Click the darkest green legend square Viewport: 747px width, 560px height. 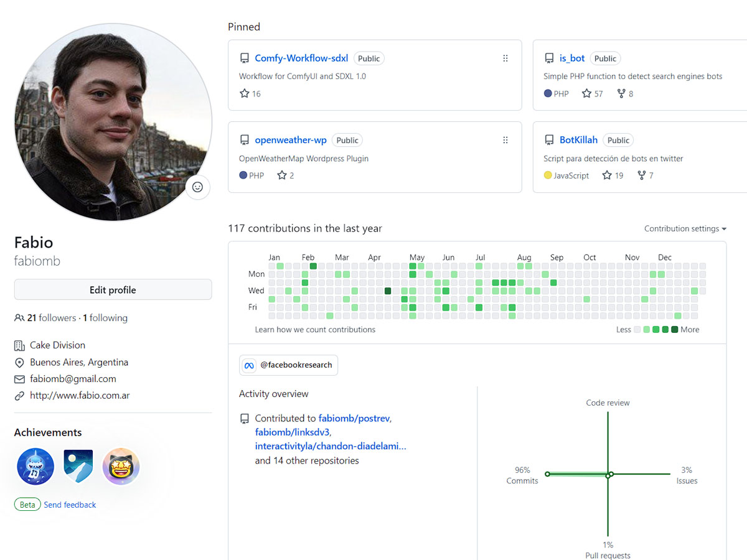pyautogui.click(x=675, y=330)
